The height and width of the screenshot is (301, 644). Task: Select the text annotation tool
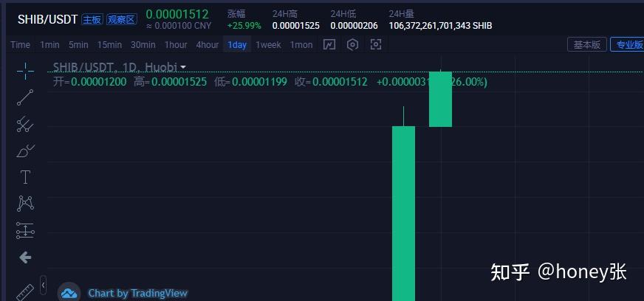[25, 178]
